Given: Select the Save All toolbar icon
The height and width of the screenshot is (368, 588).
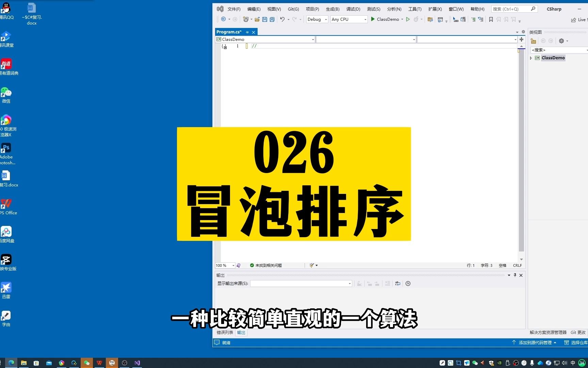Looking at the screenshot, I should click(x=272, y=19).
